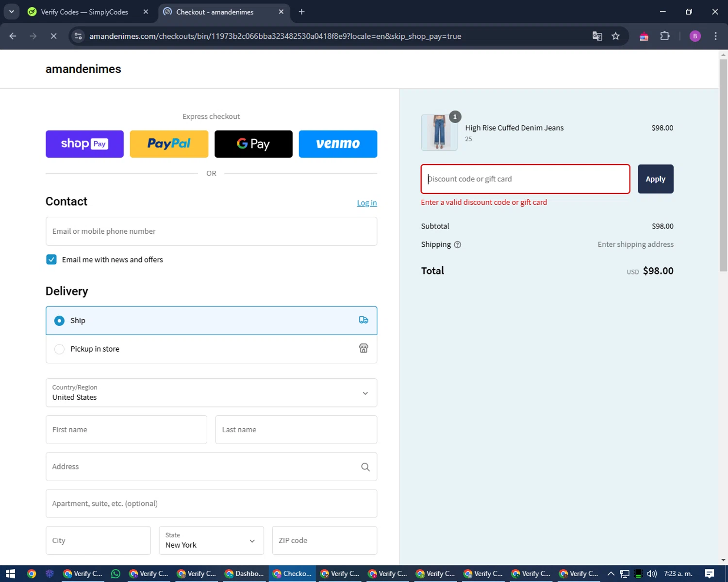Show hidden system tray icons
The height and width of the screenshot is (582, 728).
611,574
